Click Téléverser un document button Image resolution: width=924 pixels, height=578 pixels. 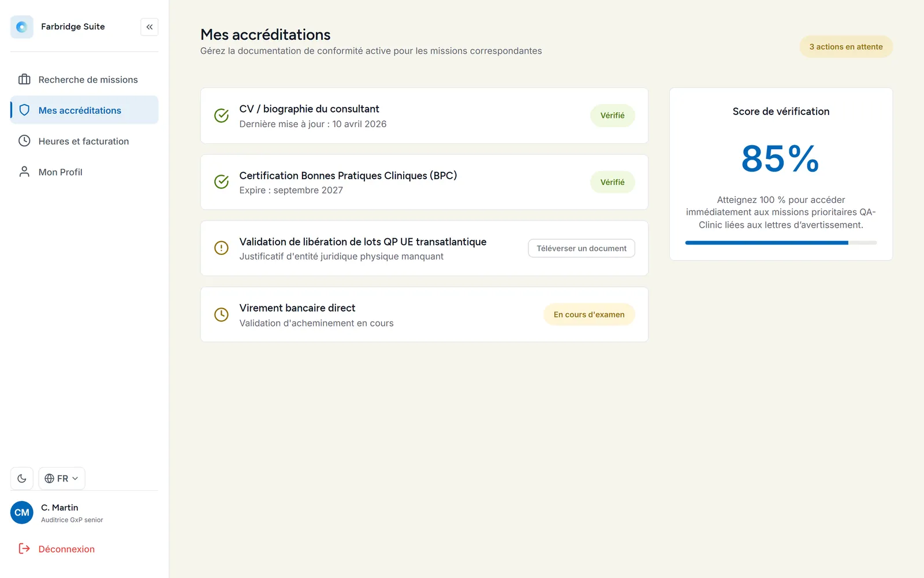582,249
